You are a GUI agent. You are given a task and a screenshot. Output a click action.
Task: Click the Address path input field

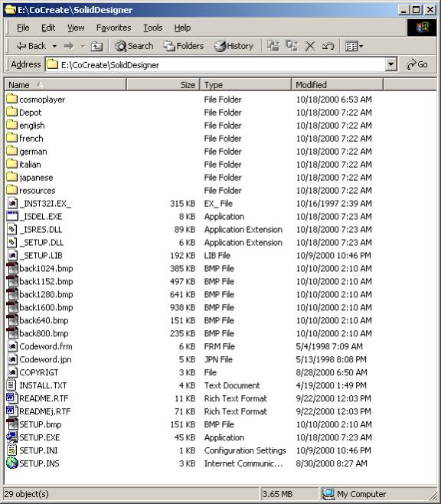tap(215, 64)
